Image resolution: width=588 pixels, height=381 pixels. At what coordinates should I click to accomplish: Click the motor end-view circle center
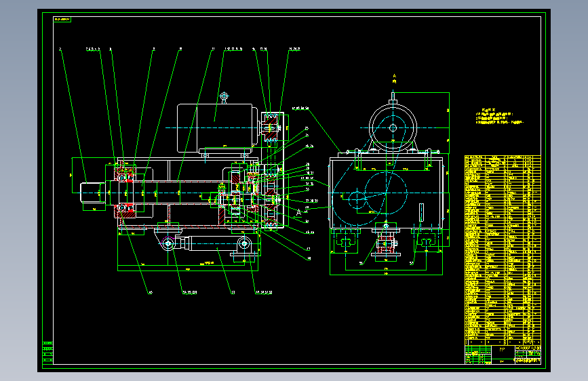(x=393, y=128)
